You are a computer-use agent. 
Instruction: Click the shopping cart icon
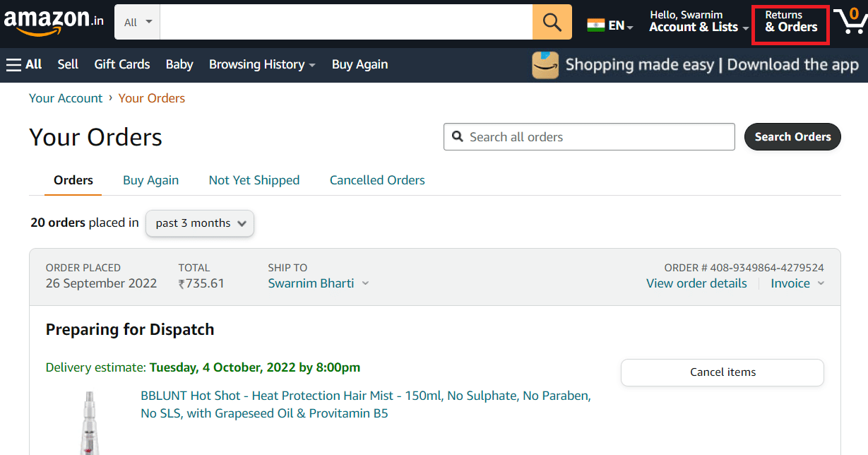[x=850, y=22]
